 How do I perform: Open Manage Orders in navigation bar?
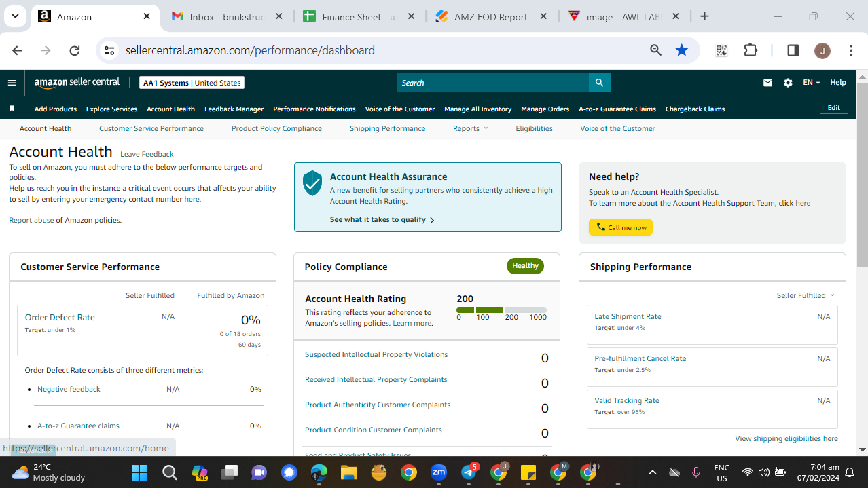point(545,109)
